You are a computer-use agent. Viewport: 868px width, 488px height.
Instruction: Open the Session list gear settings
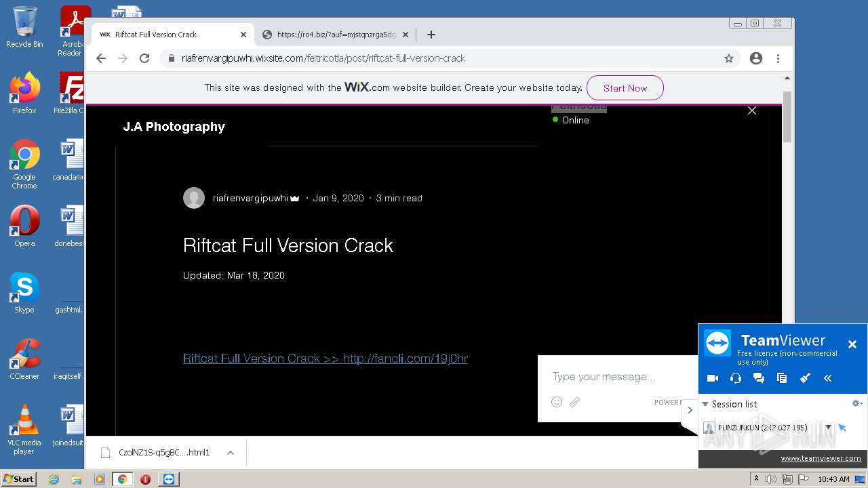[x=857, y=403]
